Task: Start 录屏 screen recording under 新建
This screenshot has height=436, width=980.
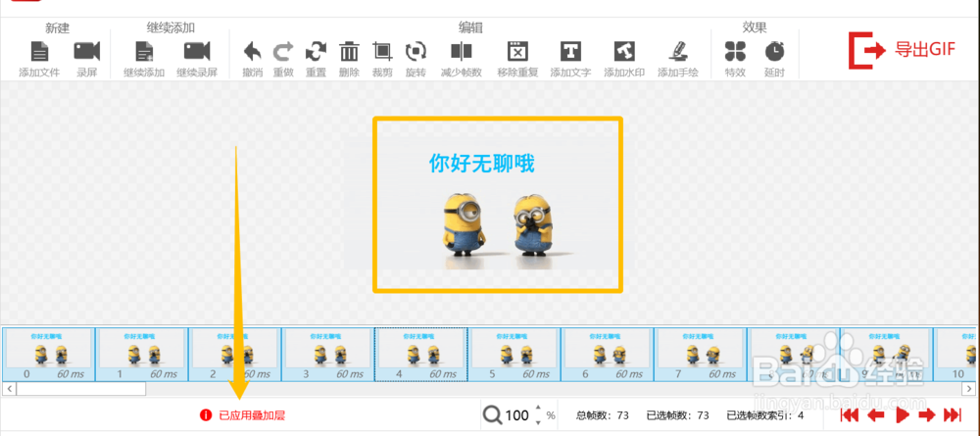Action: click(87, 51)
